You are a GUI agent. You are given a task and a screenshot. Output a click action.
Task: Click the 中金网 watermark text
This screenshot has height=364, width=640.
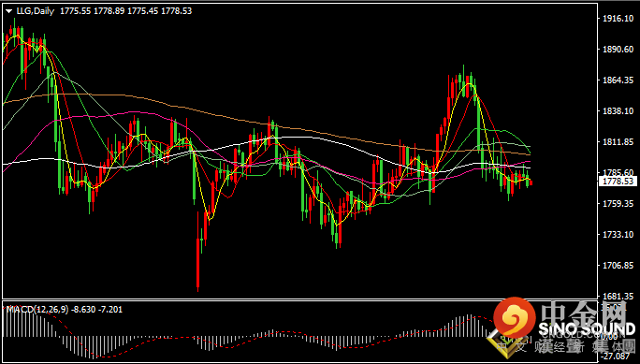584,313
